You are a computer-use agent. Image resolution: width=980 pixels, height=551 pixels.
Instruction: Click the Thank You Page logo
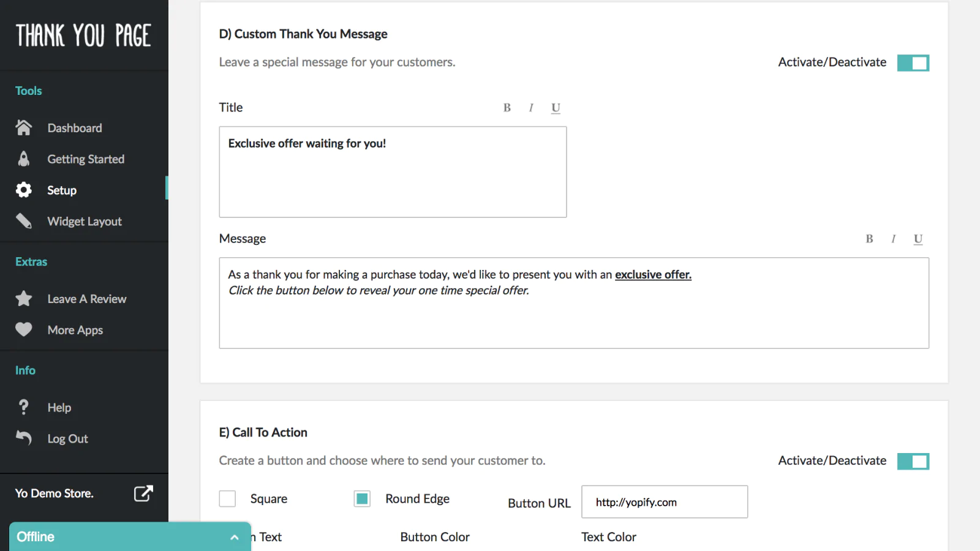(x=83, y=35)
